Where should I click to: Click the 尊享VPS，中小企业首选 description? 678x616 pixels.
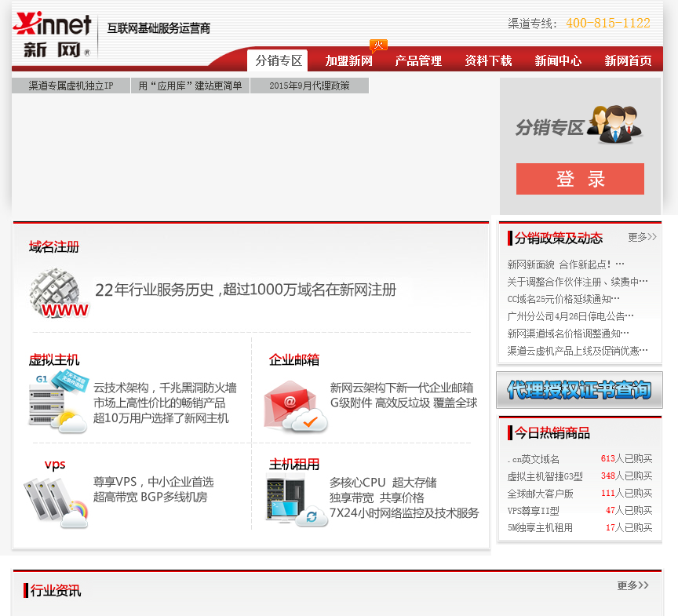(x=154, y=482)
